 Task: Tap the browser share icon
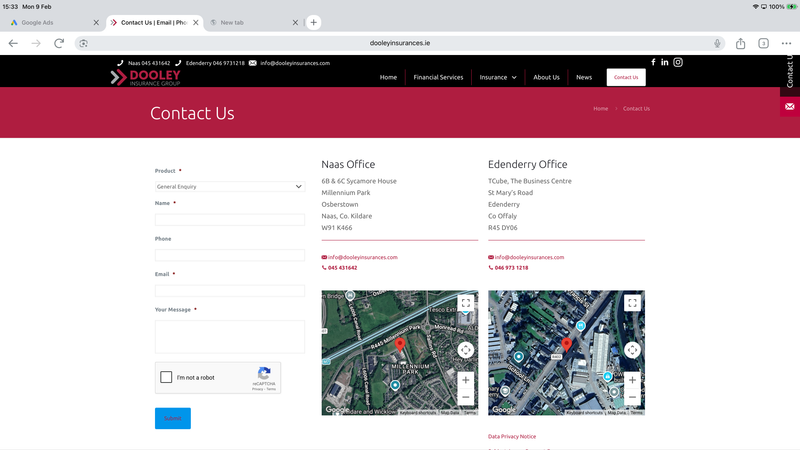coord(740,43)
